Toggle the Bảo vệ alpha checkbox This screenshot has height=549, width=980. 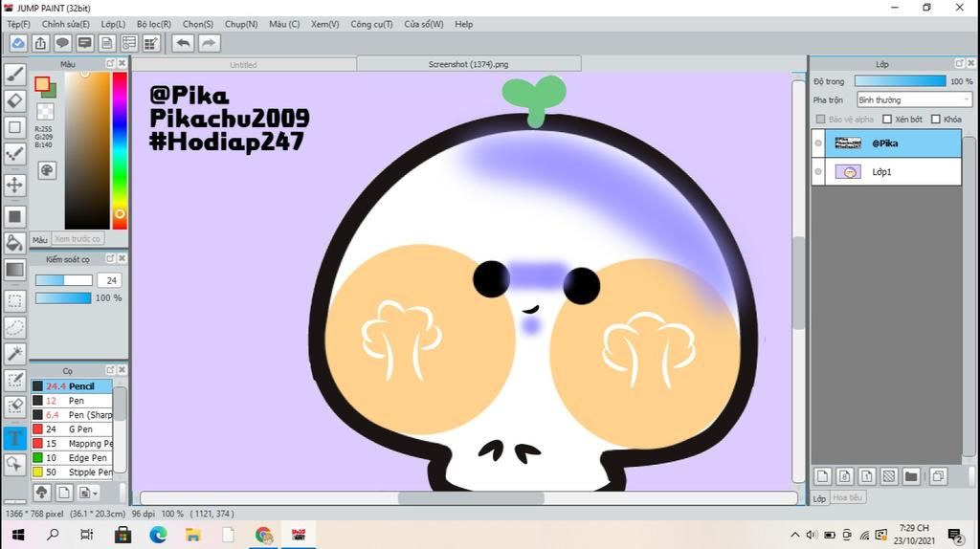tap(820, 120)
